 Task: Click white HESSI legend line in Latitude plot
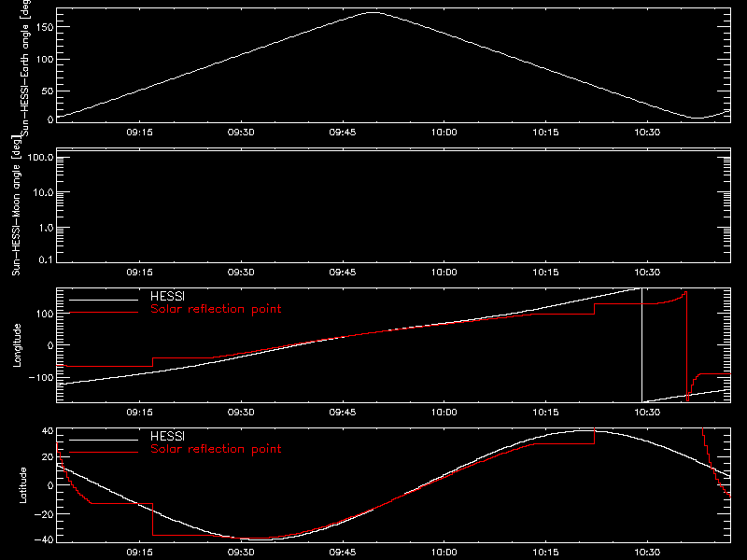click(x=104, y=440)
